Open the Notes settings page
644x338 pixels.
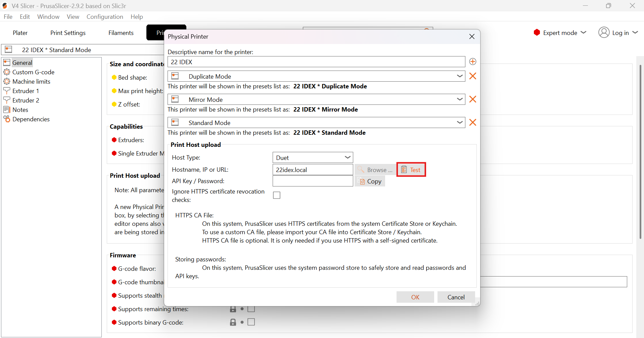point(20,110)
